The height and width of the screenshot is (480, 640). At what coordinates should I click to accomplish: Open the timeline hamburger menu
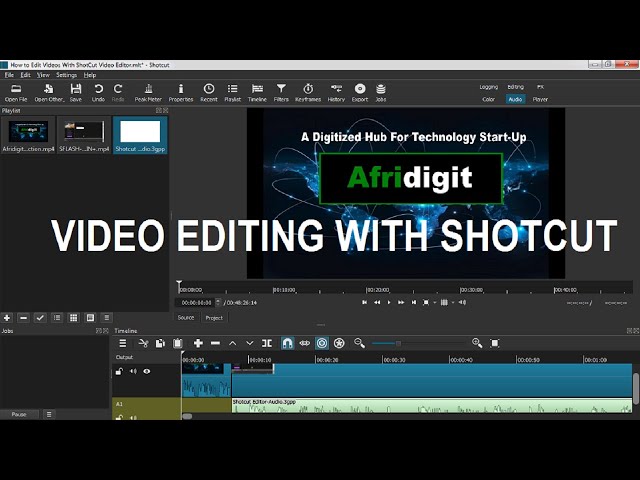[x=123, y=343]
